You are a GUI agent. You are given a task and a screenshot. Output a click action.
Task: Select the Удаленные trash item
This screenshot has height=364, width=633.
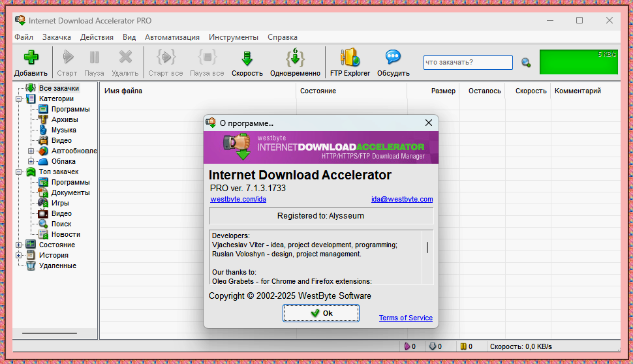coord(57,265)
